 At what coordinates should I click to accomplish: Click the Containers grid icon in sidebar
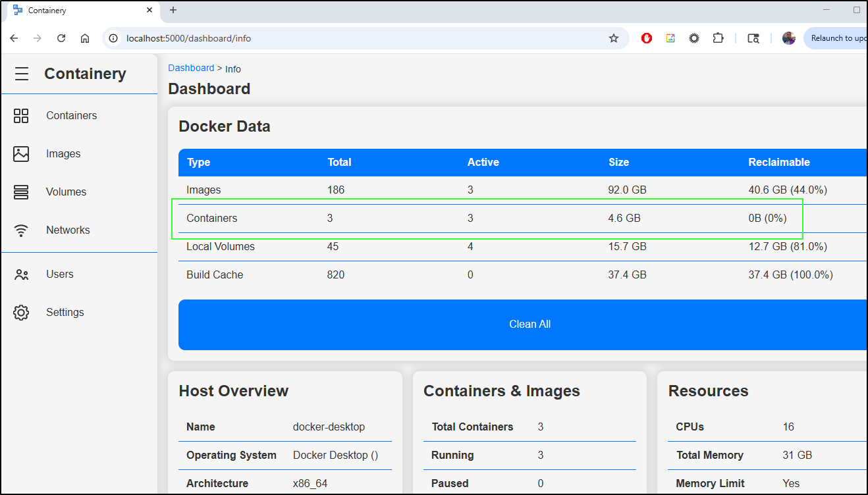(21, 116)
